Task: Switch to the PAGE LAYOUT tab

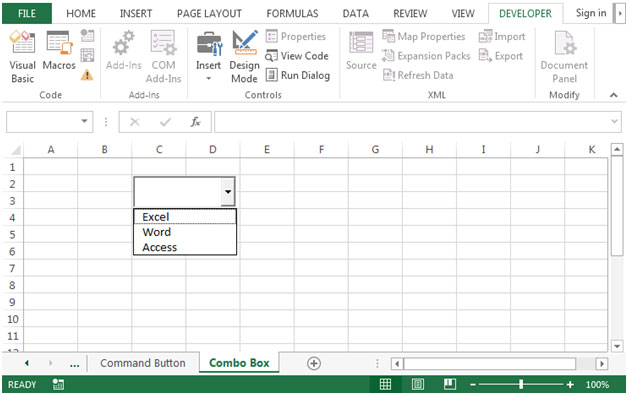Action: point(209,14)
